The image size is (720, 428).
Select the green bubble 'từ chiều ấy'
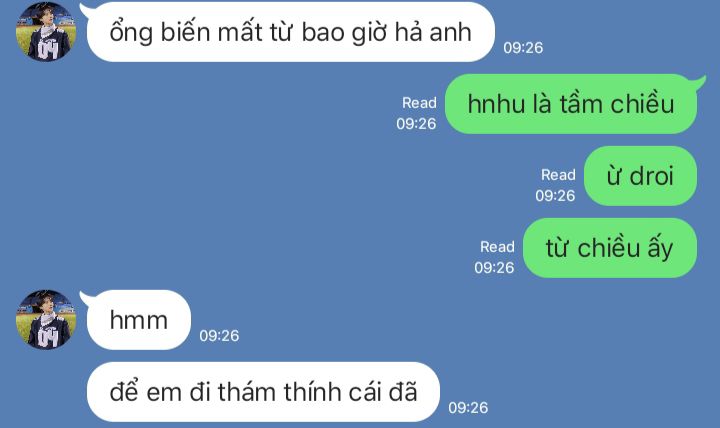coord(610,248)
